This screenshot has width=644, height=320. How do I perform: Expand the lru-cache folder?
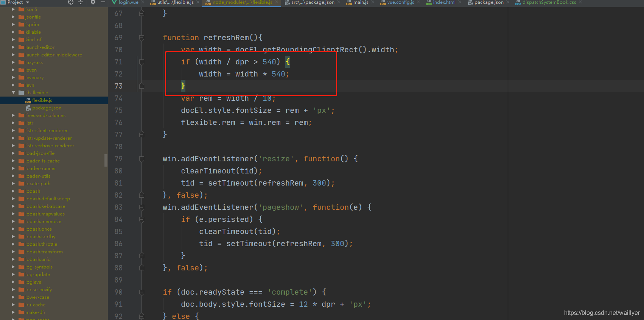(13, 305)
